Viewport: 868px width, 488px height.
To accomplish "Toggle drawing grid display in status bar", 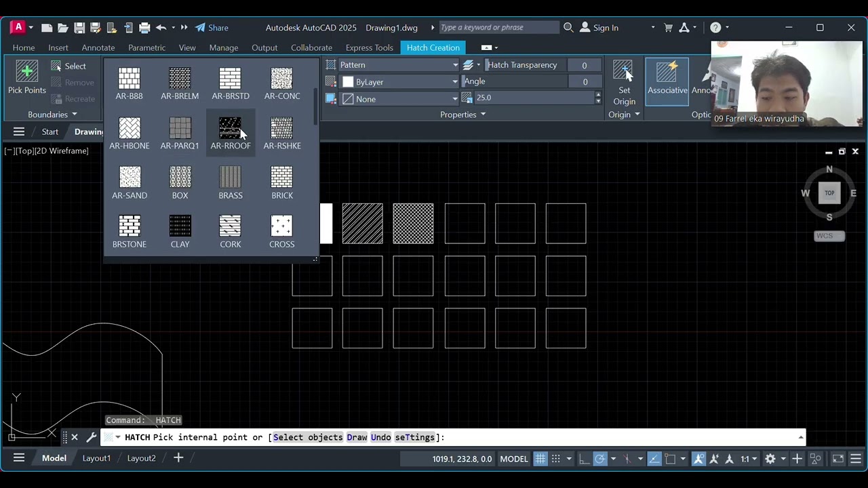I will [540, 459].
